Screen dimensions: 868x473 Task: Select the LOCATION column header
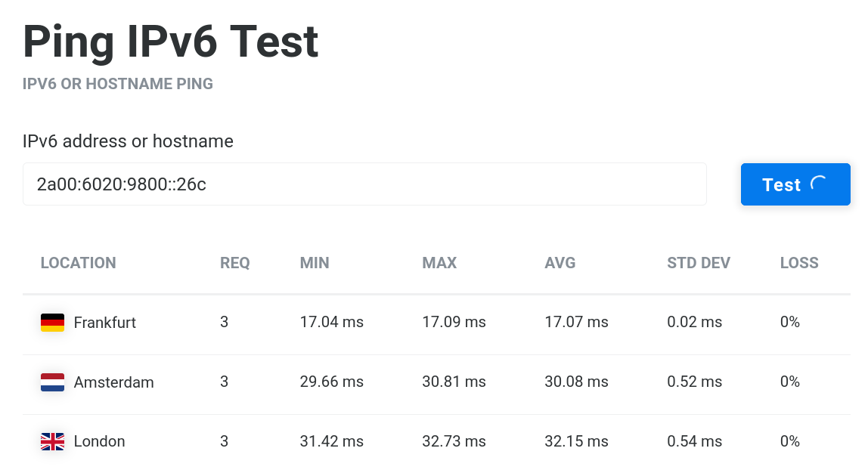[78, 263]
